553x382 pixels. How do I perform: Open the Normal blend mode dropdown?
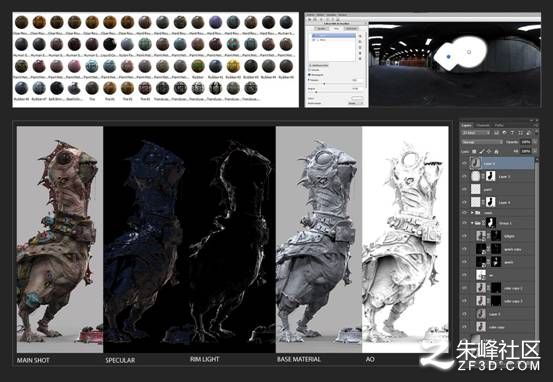[x=482, y=142]
